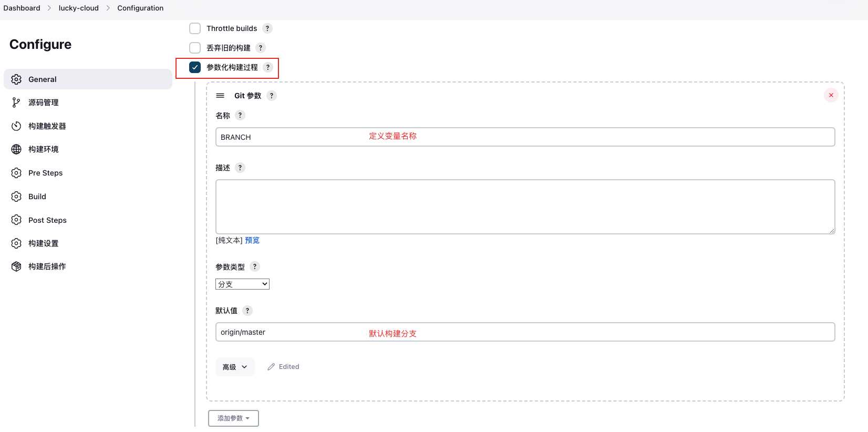
Task: Open help for 参数化构建过程
Action: (x=268, y=67)
